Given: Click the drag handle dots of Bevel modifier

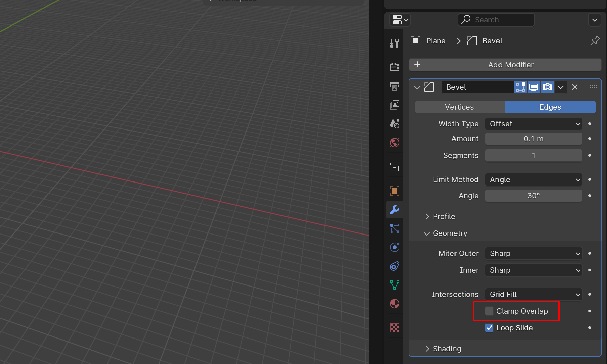Looking at the screenshot, I should [594, 87].
